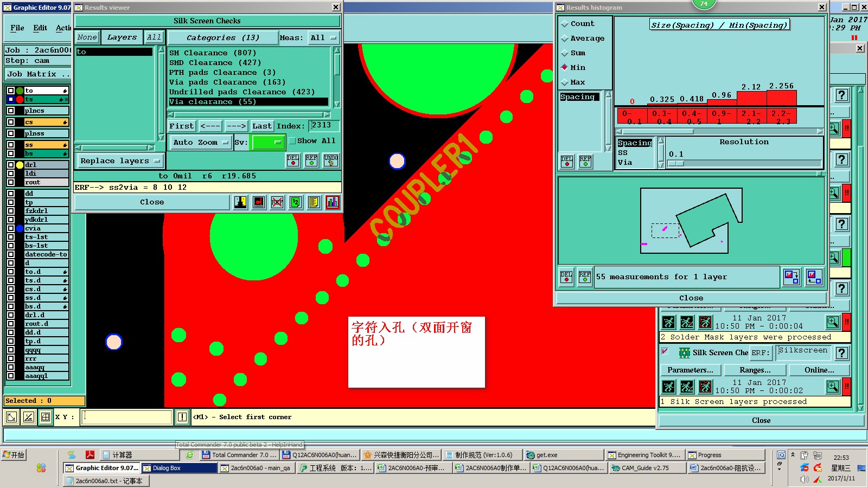Image resolution: width=868 pixels, height=488 pixels.
Task: Click run-in-profile icon in Silk Screen row
Action: pyautogui.click(x=705, y=387)
